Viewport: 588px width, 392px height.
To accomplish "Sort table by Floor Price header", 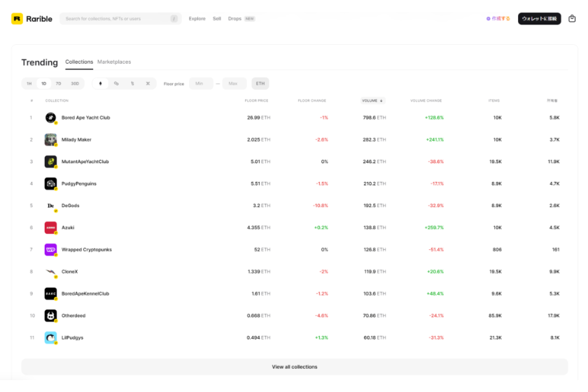I will tap(256, 101).
